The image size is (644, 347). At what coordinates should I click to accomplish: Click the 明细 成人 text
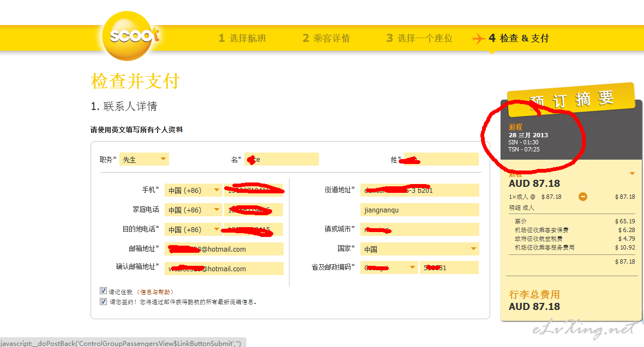[522, 208]
